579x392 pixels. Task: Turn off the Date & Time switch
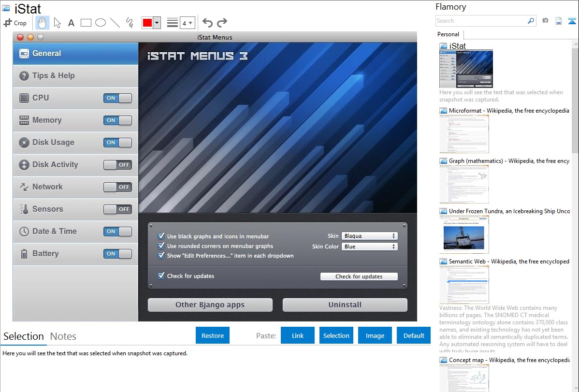(117, 232)
